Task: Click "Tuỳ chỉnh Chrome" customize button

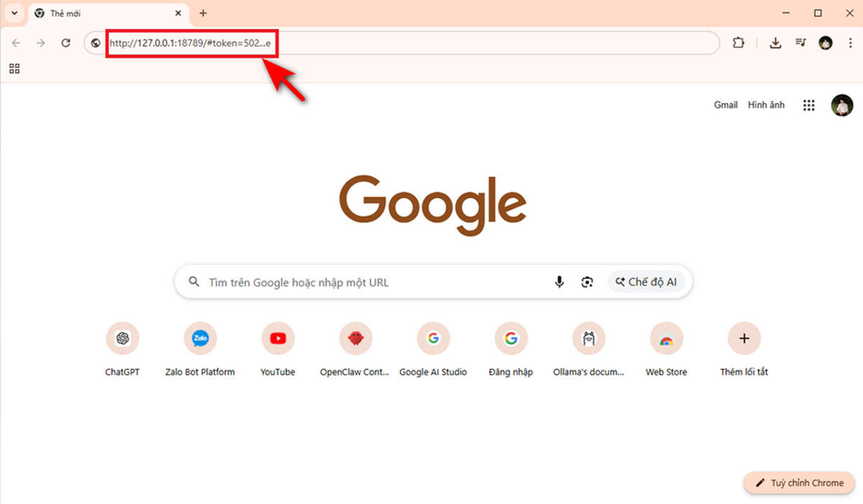Action: 799,483
